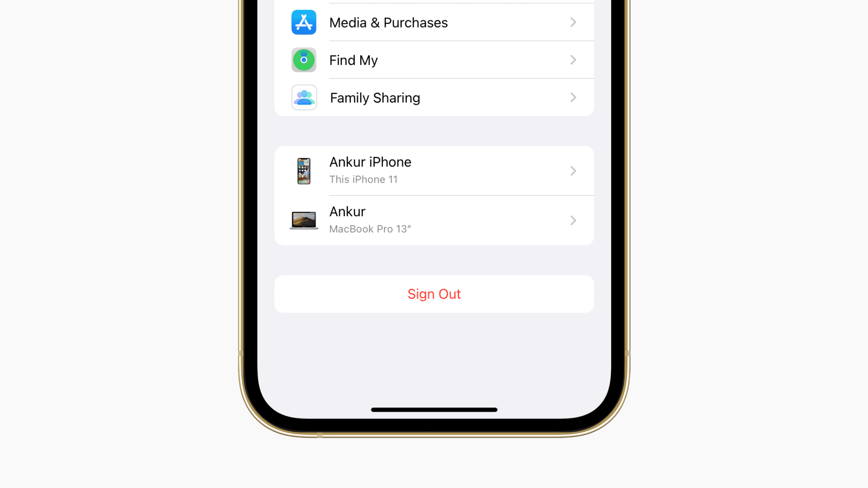Open the Media & Purchases settings
Viewport: 868px width, 488px height.
(x=434, y=22)
